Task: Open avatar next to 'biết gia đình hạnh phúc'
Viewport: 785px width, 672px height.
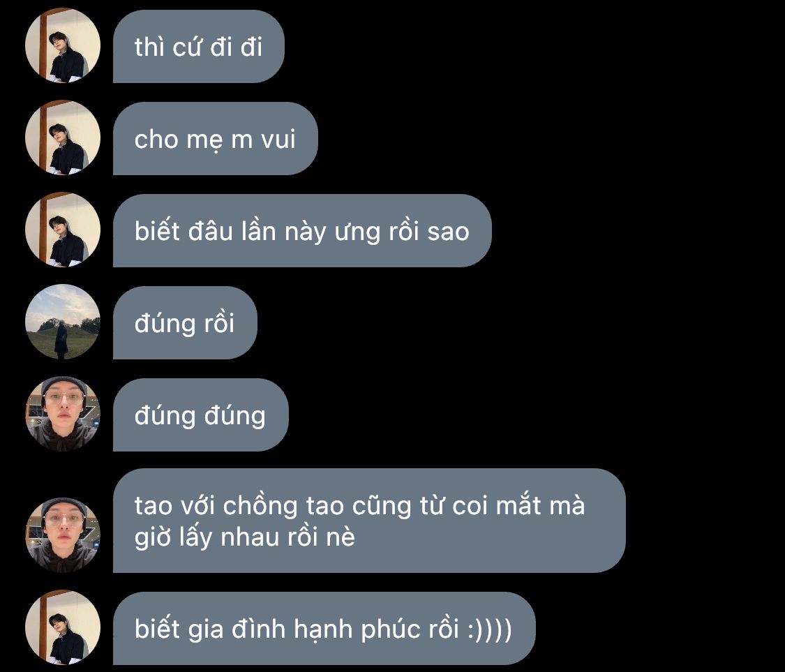Action: 63,627
